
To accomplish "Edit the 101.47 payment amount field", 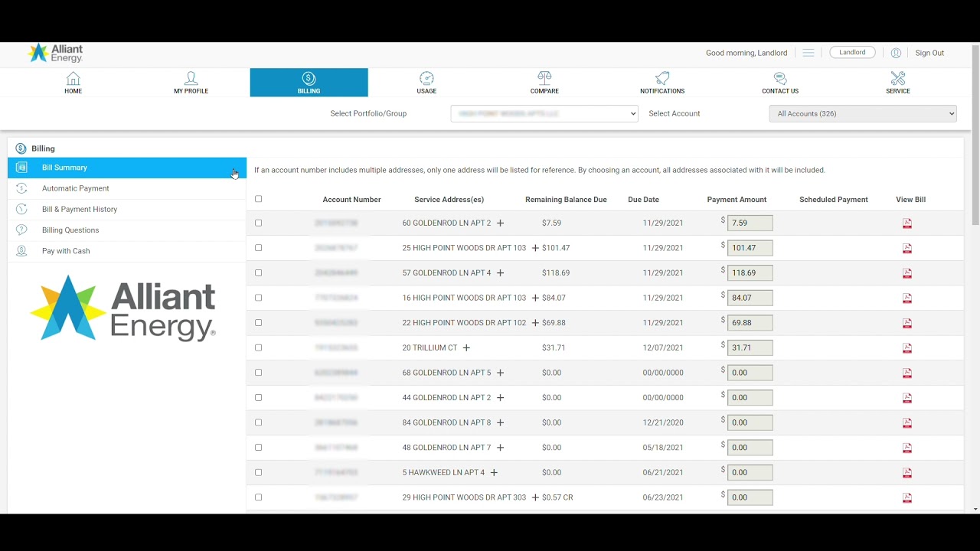I will click(750, 248).
